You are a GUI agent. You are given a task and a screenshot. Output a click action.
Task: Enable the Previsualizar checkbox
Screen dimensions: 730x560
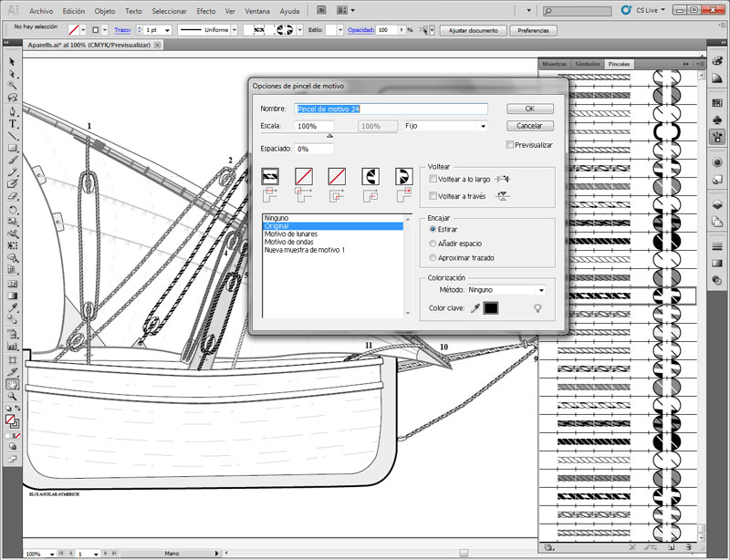[x=510, y=145]
